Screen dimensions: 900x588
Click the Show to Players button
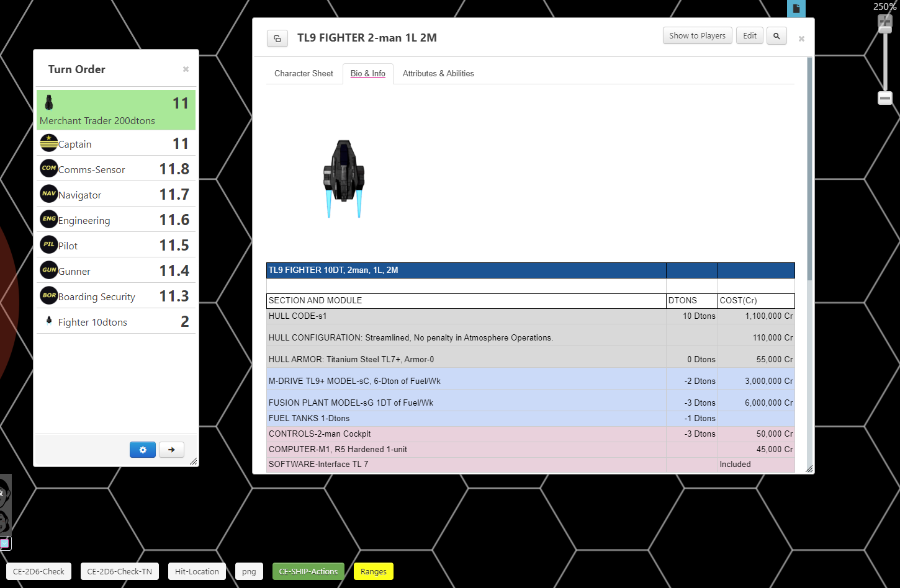point(698,35)
